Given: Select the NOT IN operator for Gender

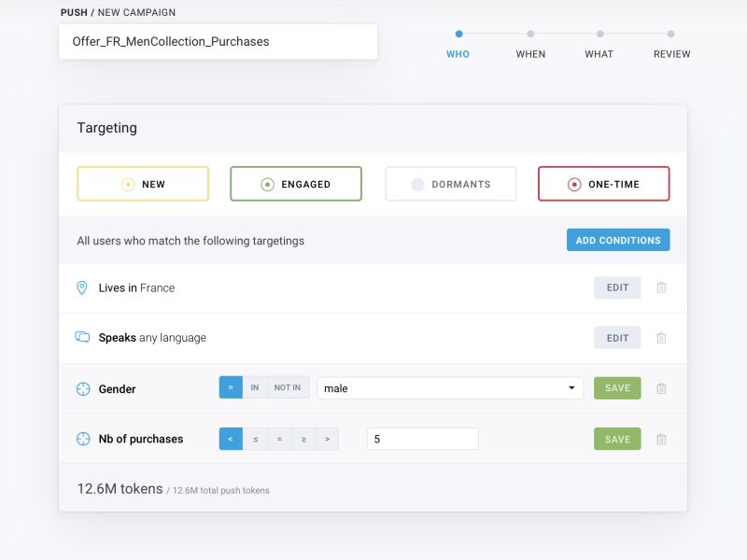Looking at the screenshot, I should click(x=287, y=386).
